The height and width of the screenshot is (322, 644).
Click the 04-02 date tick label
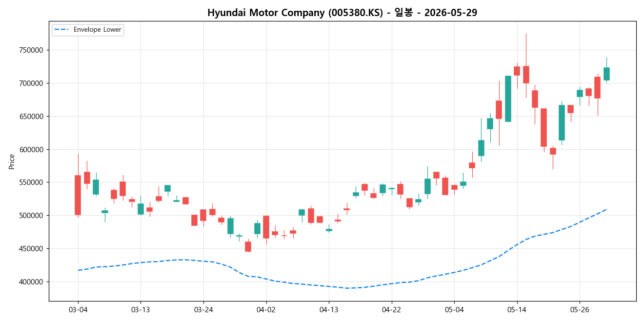point(266,309)
